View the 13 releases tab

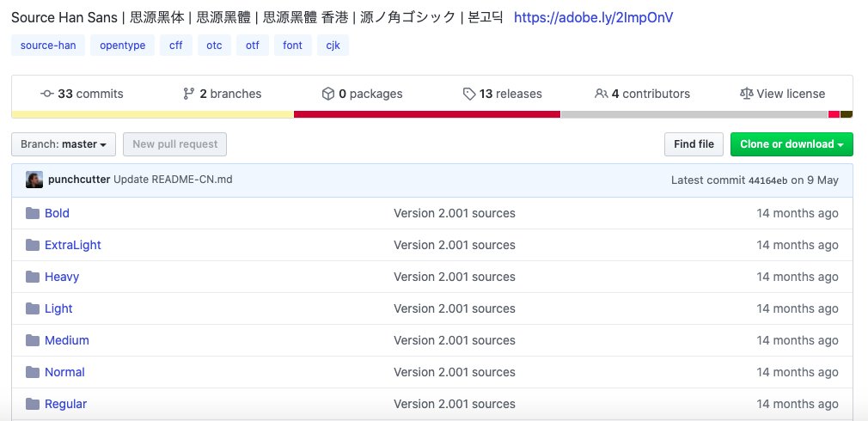point(503,94)
